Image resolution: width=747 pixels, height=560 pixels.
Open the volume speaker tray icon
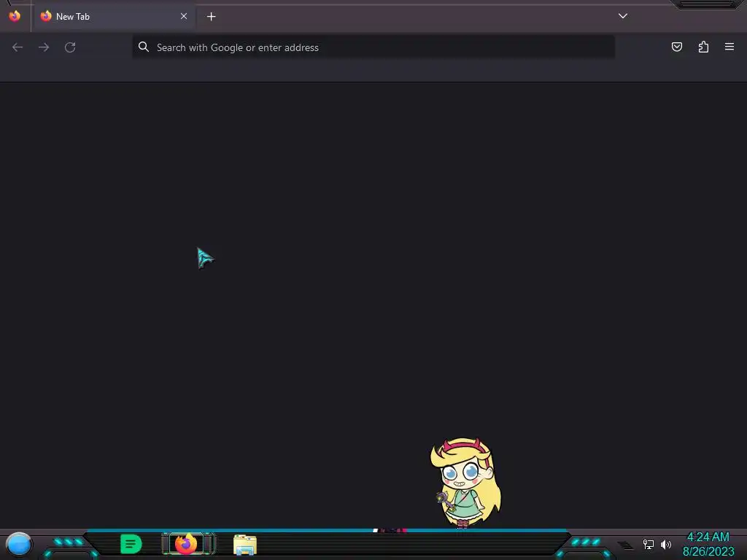click(665, 544)
